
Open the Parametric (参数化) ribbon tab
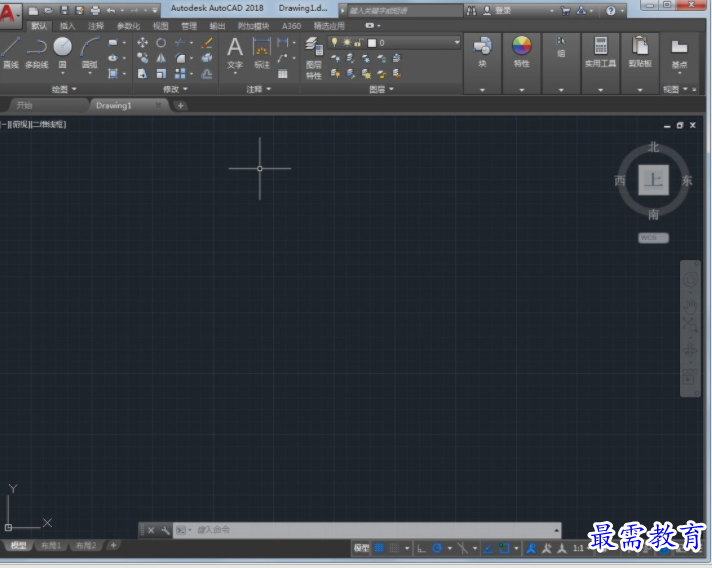tap(129, 26)
